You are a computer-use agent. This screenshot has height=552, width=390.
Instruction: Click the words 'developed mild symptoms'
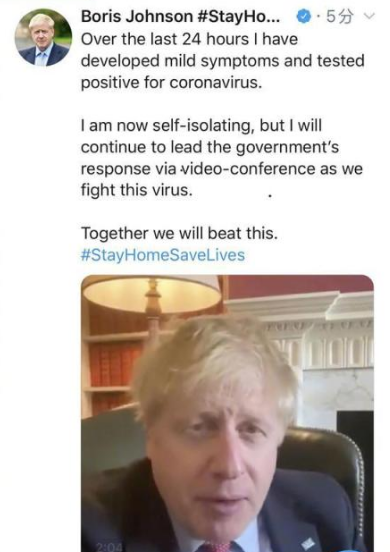click(x=180, y=61)
